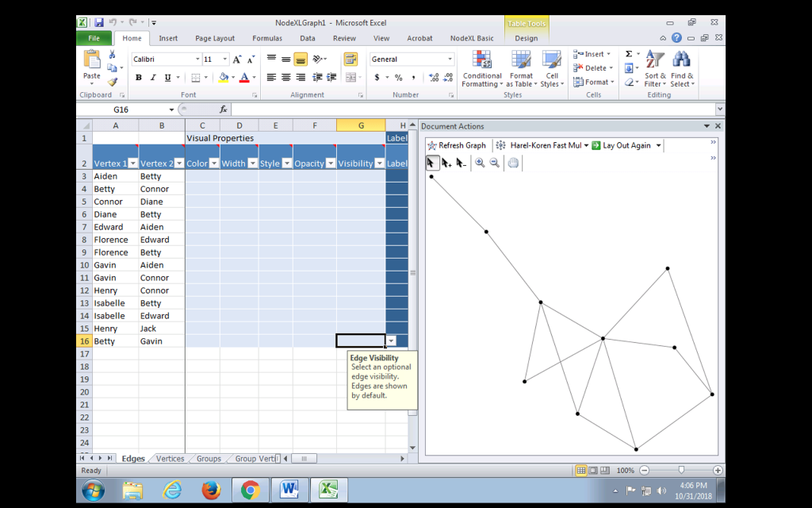The image size is (812, 508).
Task: Open Find & Select binoculars menu
Action: (682, 69)
